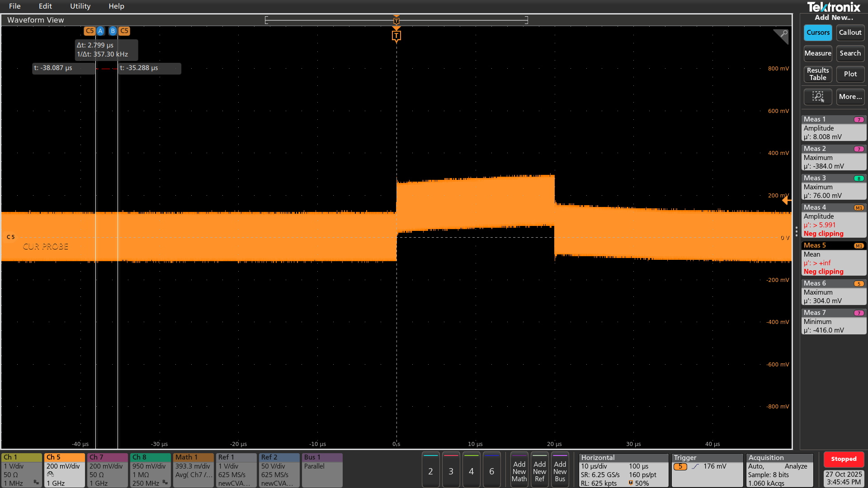Image resolution: width=868 pixels, height=488 pixels.
Task: Select cursor B handle marker
Action: (x=113, y=31)
